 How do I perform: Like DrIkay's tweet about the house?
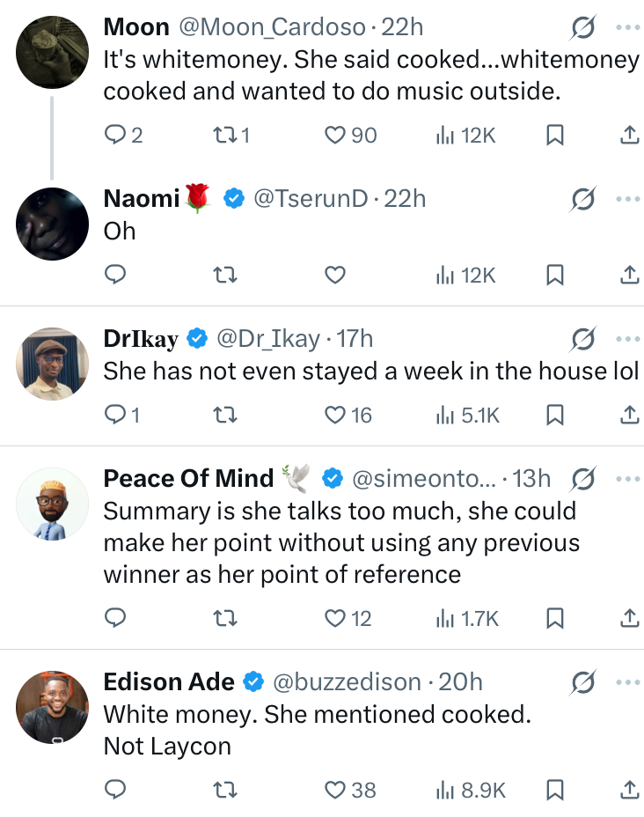click(335, 415)
